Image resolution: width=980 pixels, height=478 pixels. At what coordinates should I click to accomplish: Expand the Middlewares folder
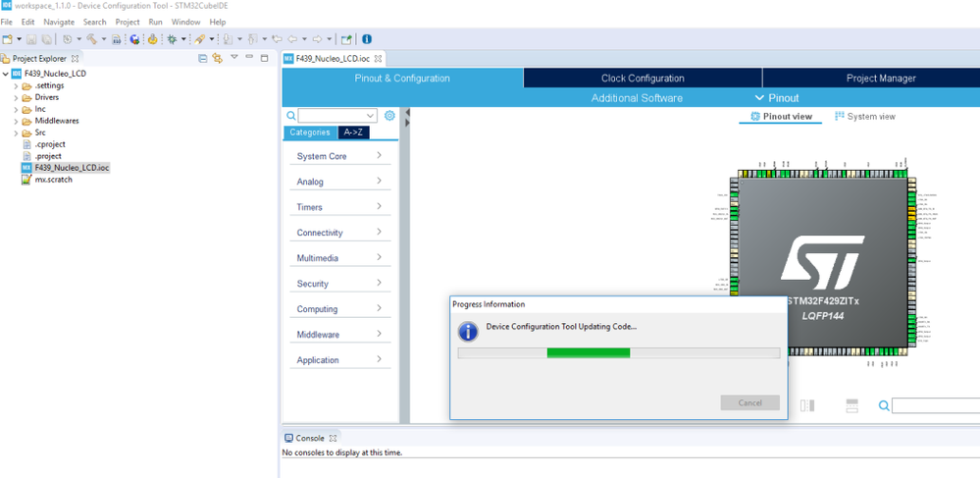click(x=16, y=122)
